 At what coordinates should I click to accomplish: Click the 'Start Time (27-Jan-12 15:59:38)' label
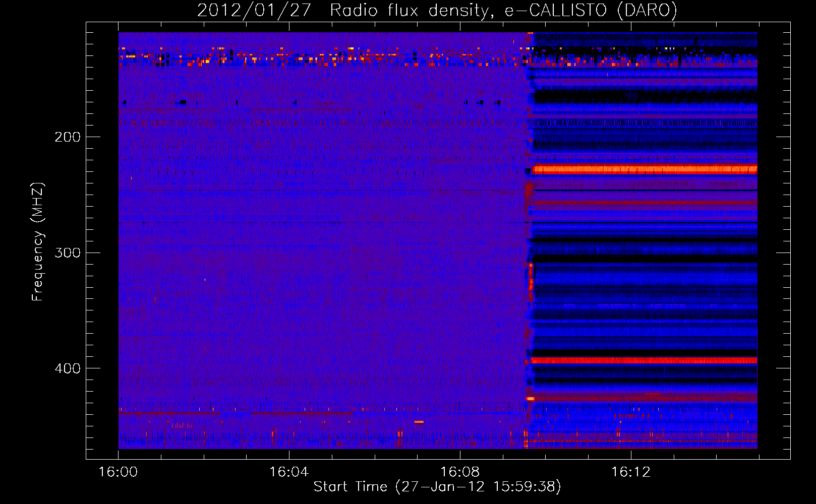(x=437, y=487)
